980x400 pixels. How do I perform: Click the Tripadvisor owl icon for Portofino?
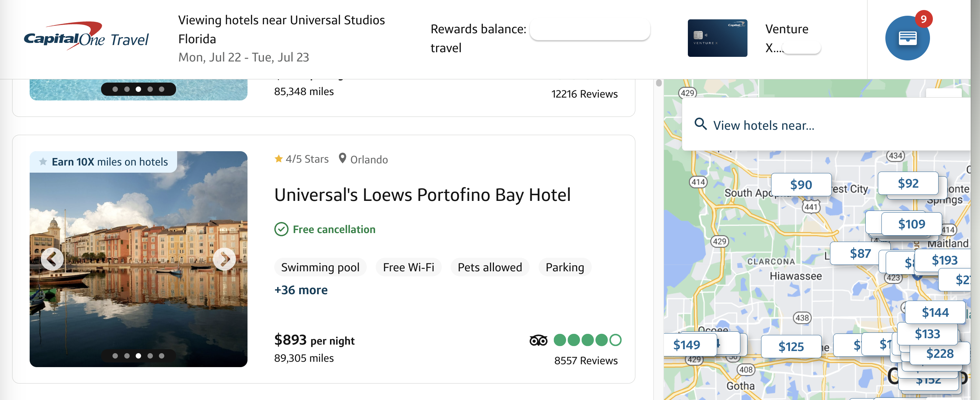(538, 340)
